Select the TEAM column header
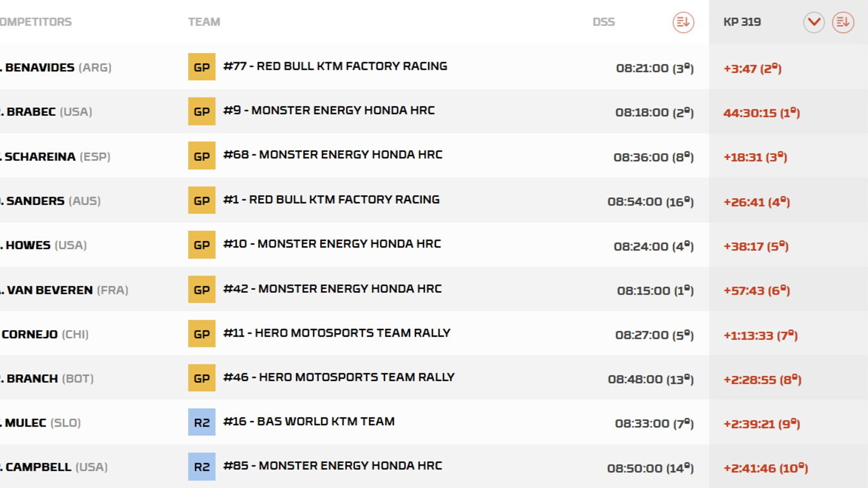Image resolution: width=868 pixels, height=488 pixels. 204,22
